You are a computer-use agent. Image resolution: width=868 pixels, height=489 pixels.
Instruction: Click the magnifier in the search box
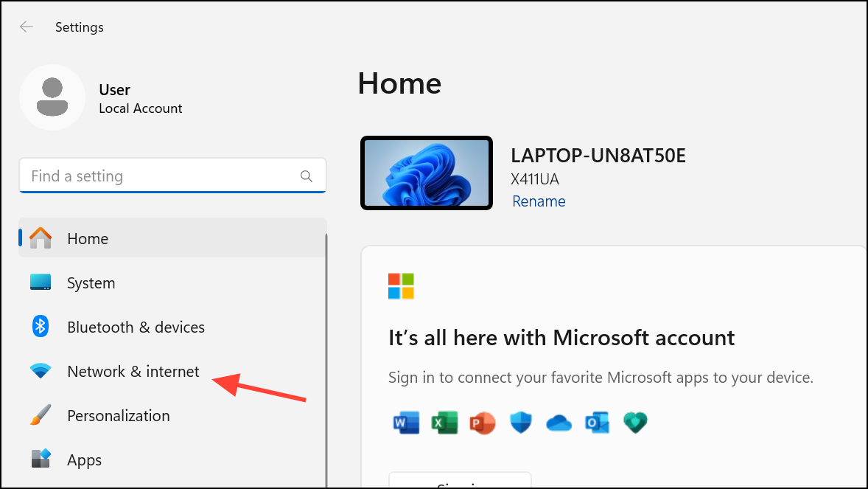[306, 176]
